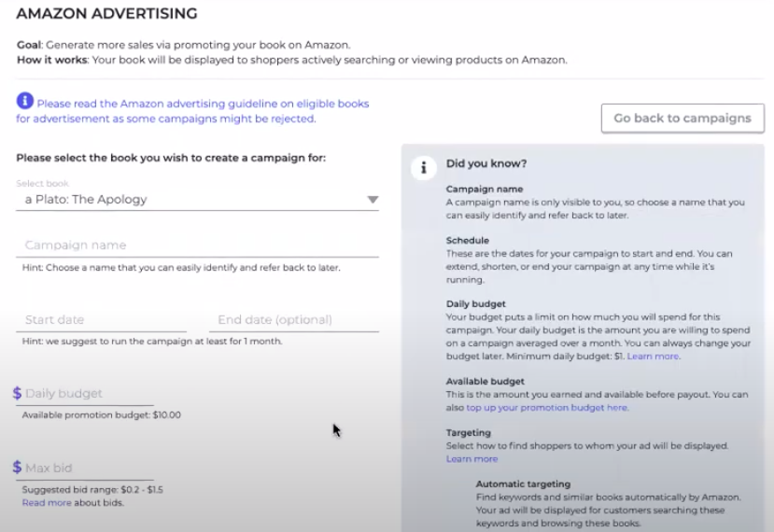774x532 pixels.
Task: Click the Did you know info icon
Action: (424, 168)
